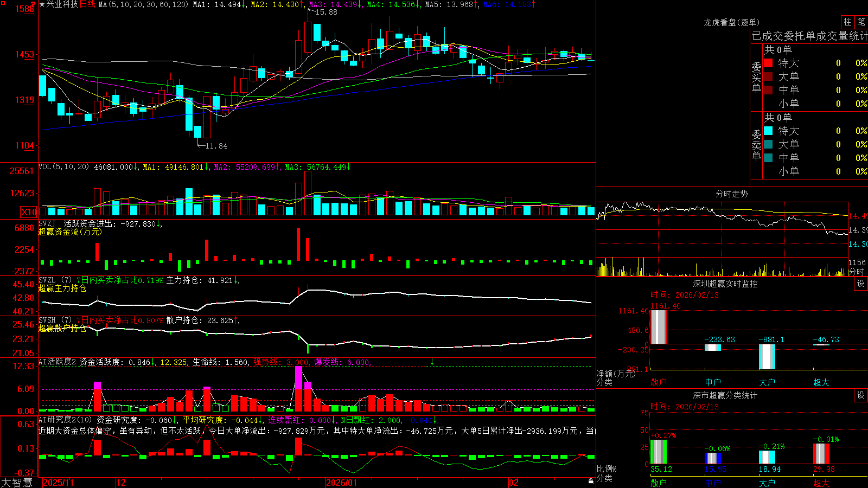This screenshot has height=488, width=868.
Task: Click the 龙虎看盘(逐单) panel title
Action: (x=731, y=22)
